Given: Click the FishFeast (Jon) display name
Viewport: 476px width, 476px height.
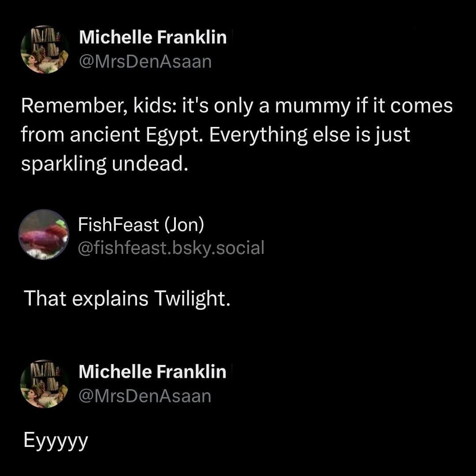Looking at the screenshot, I should [x=141, y=225].
